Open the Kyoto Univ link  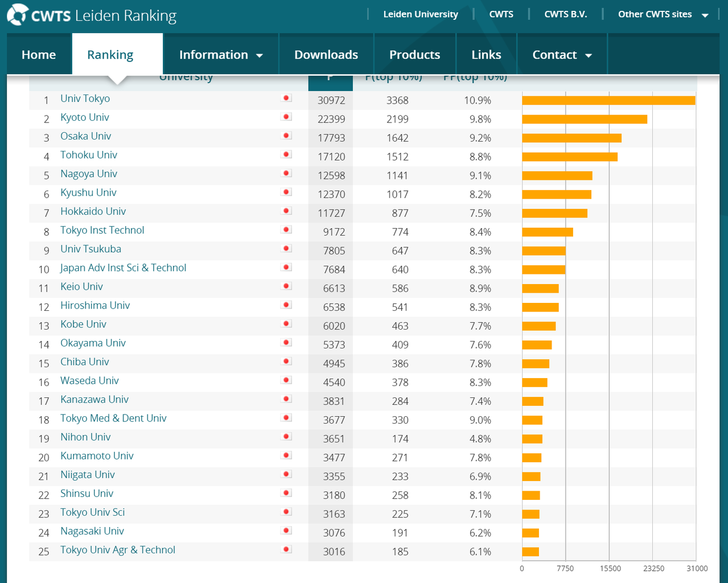coord(85,117)
